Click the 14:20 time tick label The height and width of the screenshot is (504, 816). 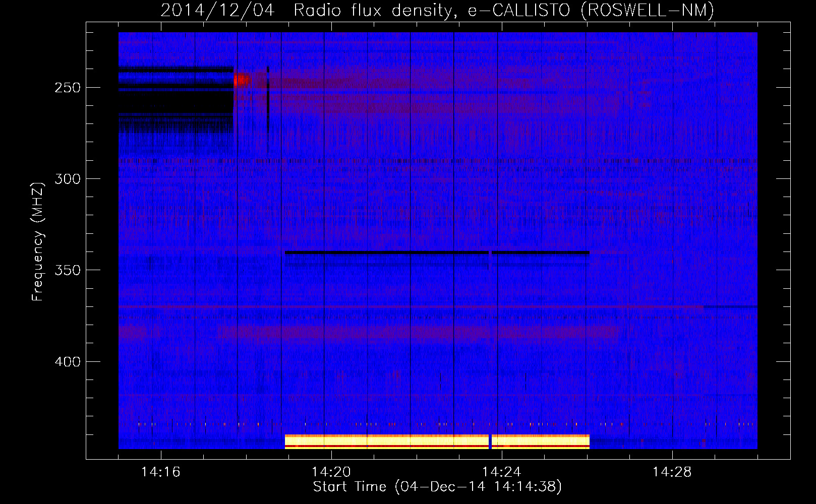coord(331,472)
